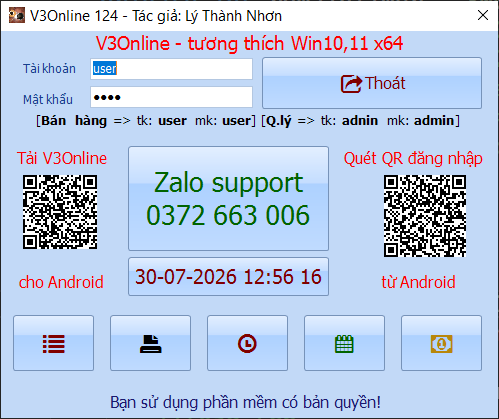This screenshot has width=499, height=419.
Task: Click the 'từ Android' text
Action: click(x=418, y=282)
